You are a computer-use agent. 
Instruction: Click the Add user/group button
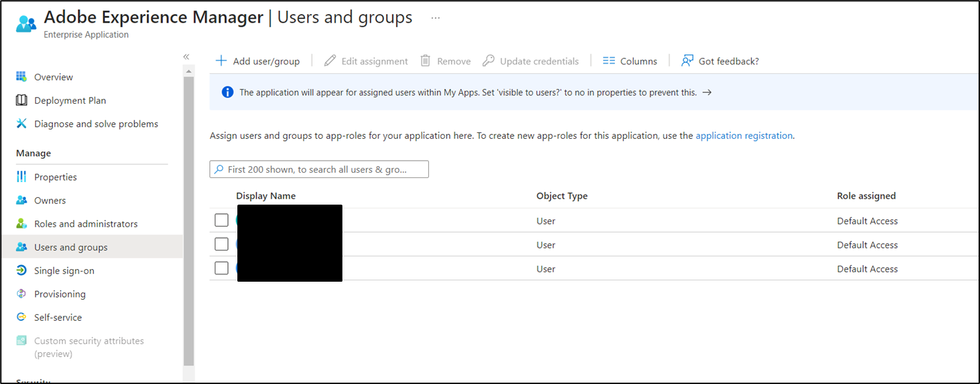click(x=258, y=60)
